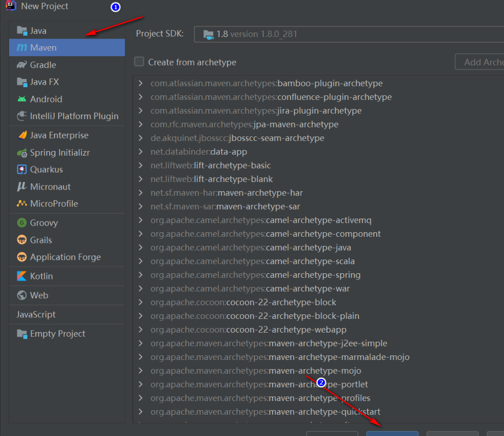Select lift-archetype-blank row
The image size is (504, 436).
[318, 179]
